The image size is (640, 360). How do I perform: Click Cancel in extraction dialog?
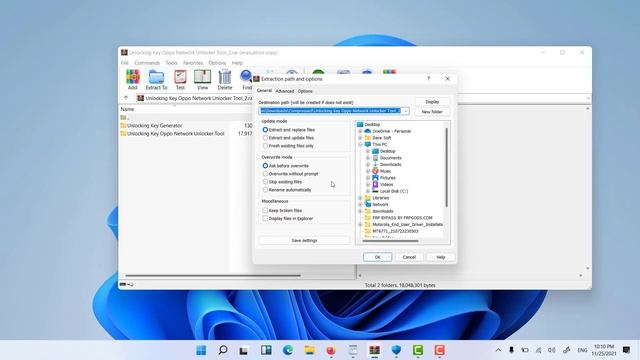(x=409, y=257)
